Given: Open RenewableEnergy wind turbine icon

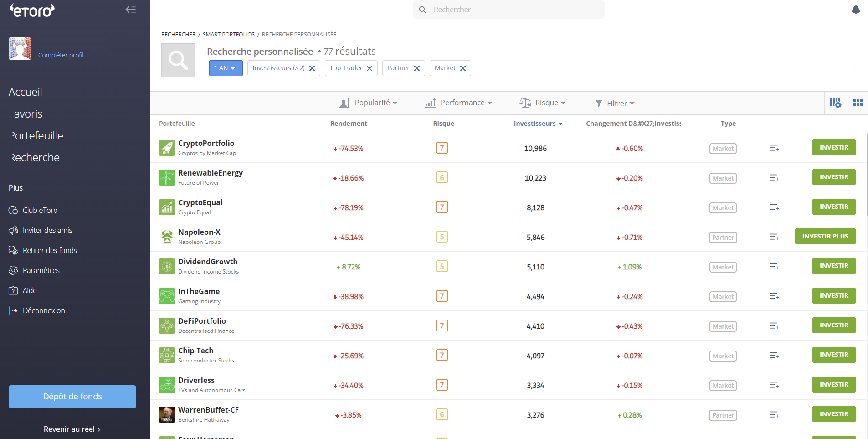Looking at the screenshot, I should [x=167, y=177].
